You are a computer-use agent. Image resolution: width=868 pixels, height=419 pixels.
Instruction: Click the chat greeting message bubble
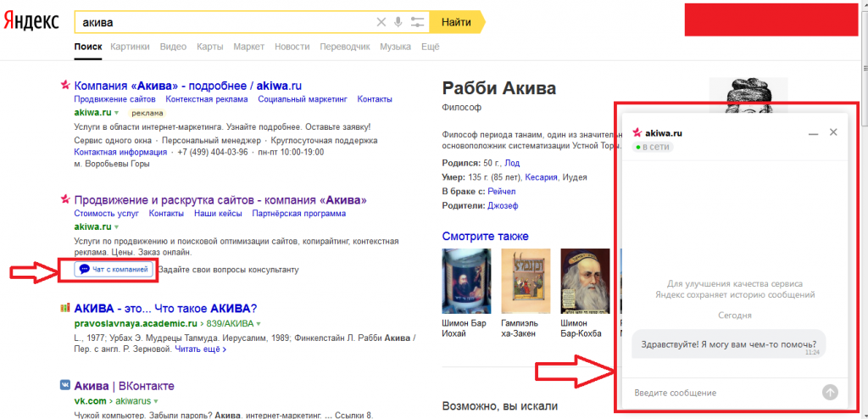point(728,344)
